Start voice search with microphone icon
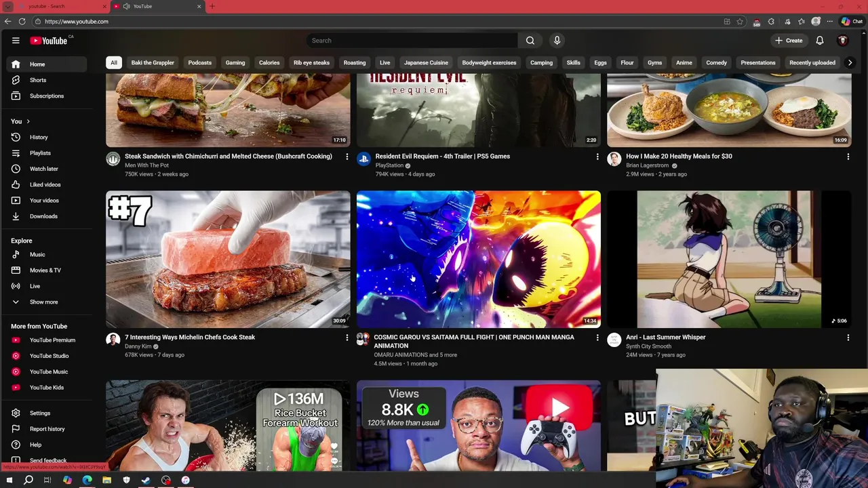The width and height of the screenshot is (868, 488). coord(557,41)
